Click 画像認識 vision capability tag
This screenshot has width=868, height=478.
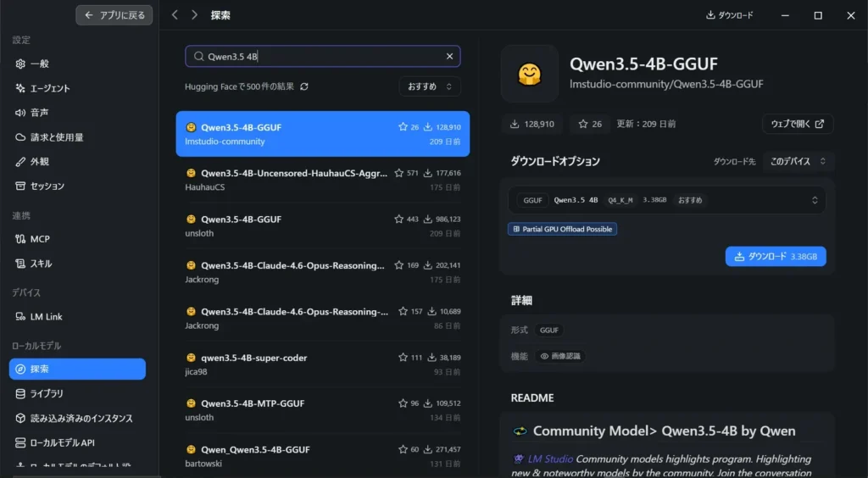pos(560,356)
